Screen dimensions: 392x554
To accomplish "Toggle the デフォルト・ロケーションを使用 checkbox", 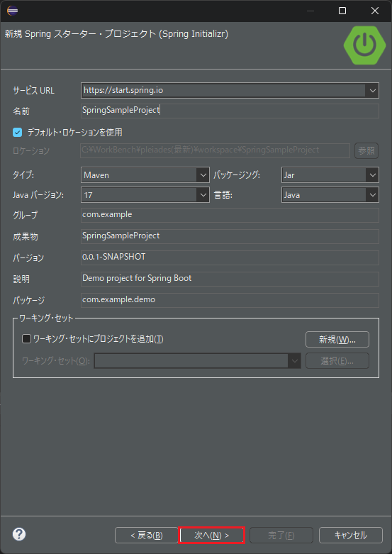I will (17, 133).
